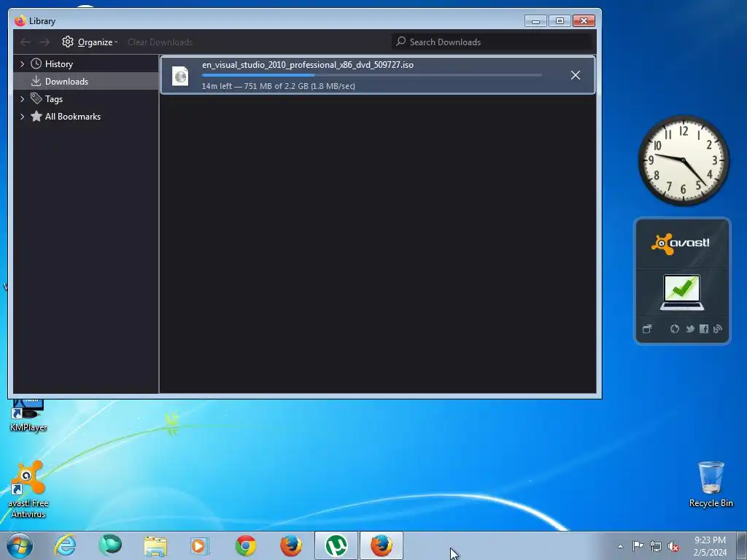Switch to the active Firefox Library taskbar button
The height and width of the screenshot is (560, 747).
381,545
